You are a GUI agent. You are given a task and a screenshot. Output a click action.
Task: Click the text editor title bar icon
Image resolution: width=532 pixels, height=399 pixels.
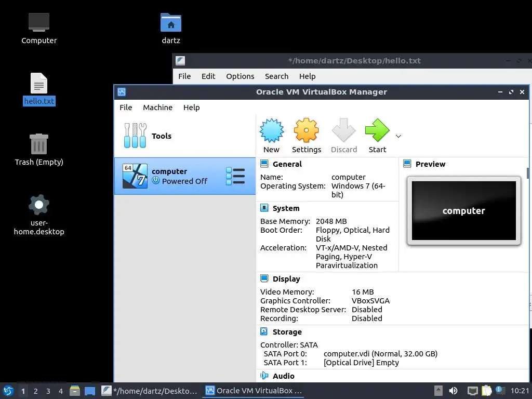coord(180,61)
